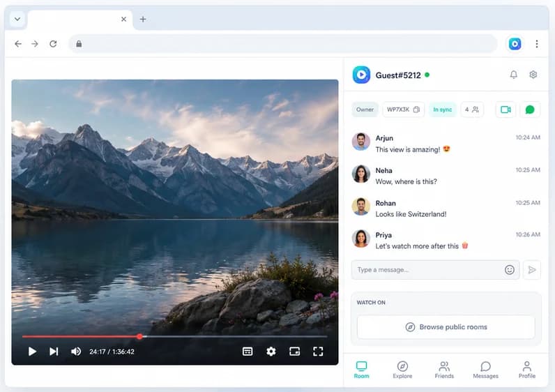Click the watch party logo next to Guest#5212

361,75
